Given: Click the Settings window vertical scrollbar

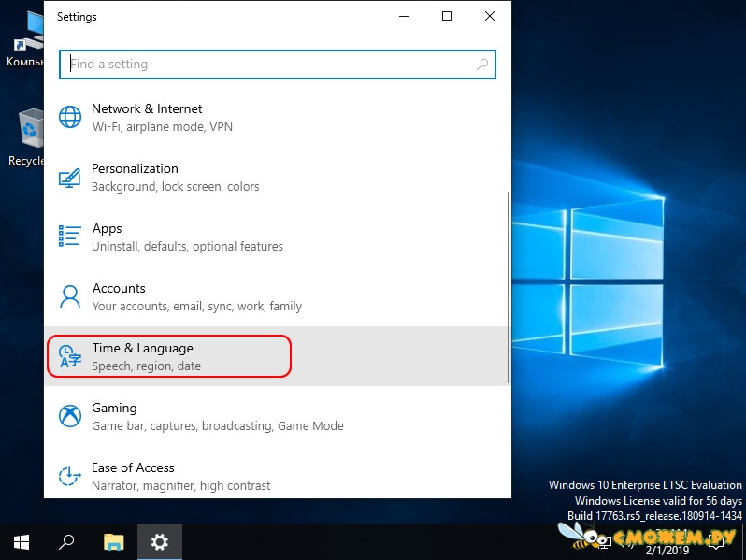Looking at the screenshot, I should pyautogui.click(x=509, y=287).
